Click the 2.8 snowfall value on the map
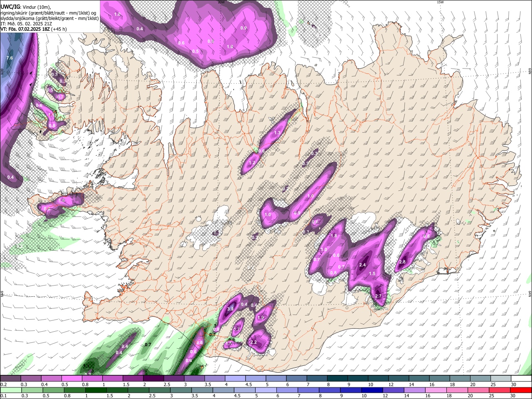The image size is (532, 399). [x=402, y=262]
